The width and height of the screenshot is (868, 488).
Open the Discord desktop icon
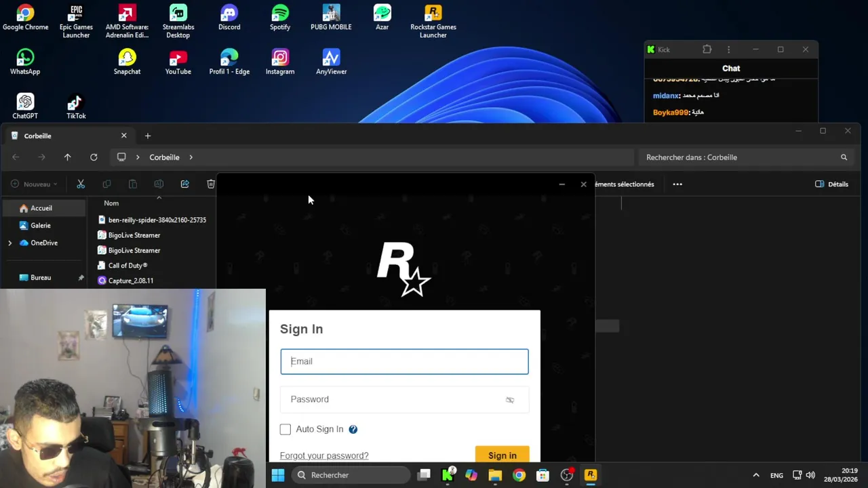click(x=229, y=18)
